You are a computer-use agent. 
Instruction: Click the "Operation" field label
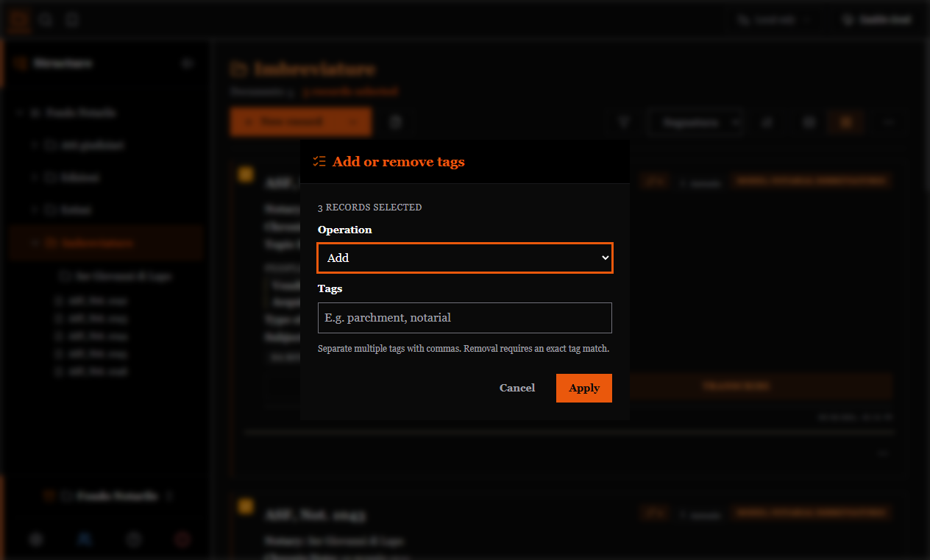tap(345, 230)
